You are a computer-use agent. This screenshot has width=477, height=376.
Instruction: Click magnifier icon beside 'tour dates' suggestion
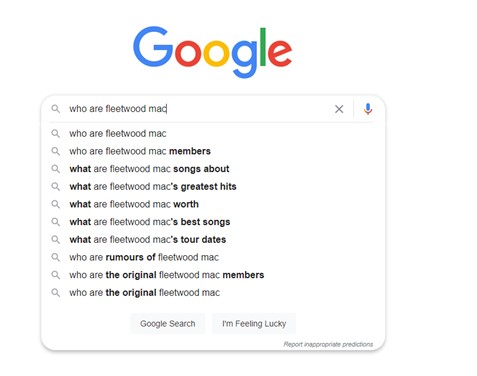pyautogui.click(x=56, y=240)
